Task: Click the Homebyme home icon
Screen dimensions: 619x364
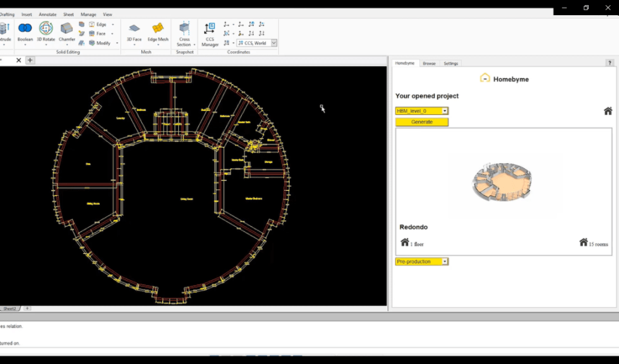Action: [x=607, y=110]
